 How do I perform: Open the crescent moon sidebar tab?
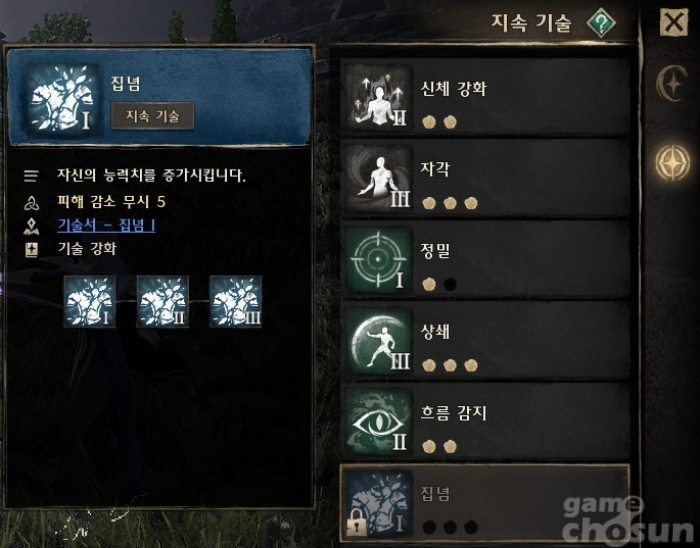tap(672, 83)
